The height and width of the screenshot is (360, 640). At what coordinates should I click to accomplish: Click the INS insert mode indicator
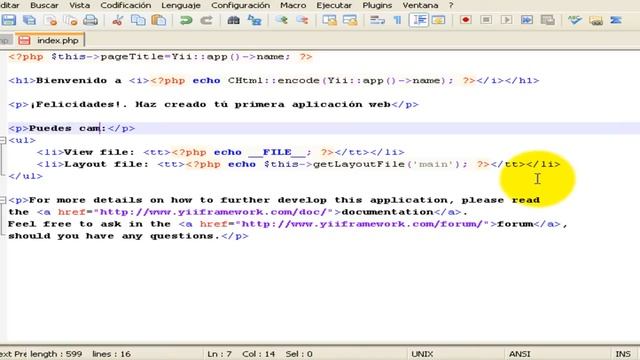[x=623, y=354]
